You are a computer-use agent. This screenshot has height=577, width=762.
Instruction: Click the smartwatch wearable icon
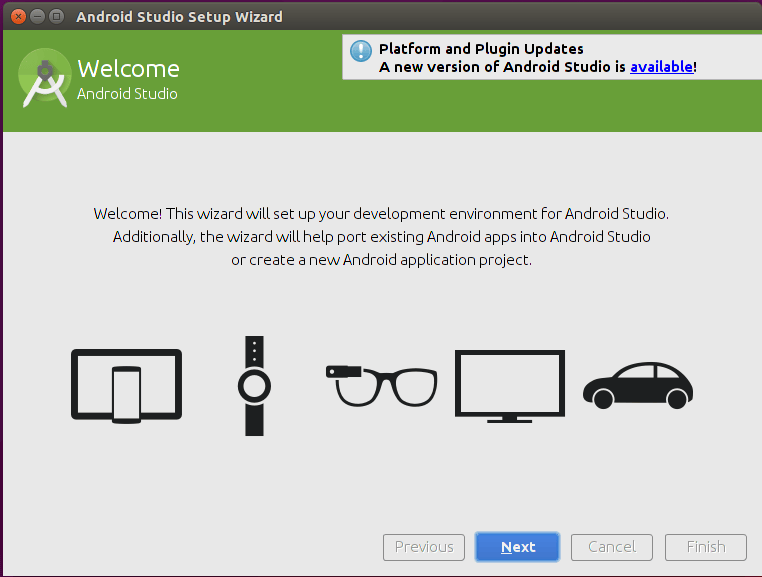(254, 385)
